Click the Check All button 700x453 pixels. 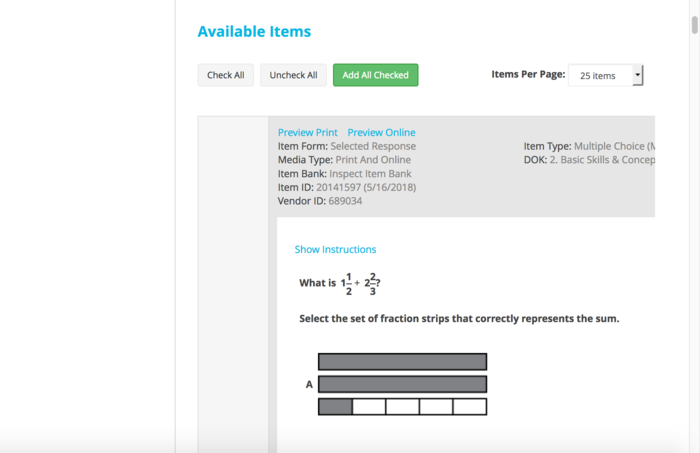point(225,75)
